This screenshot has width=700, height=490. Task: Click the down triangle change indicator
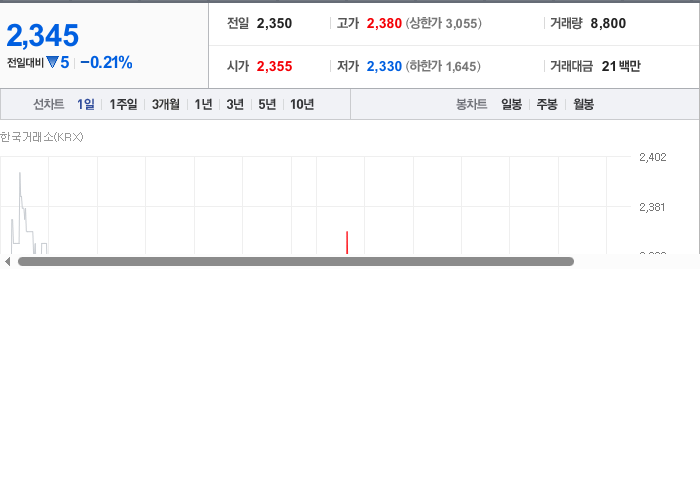pos(52,62)
